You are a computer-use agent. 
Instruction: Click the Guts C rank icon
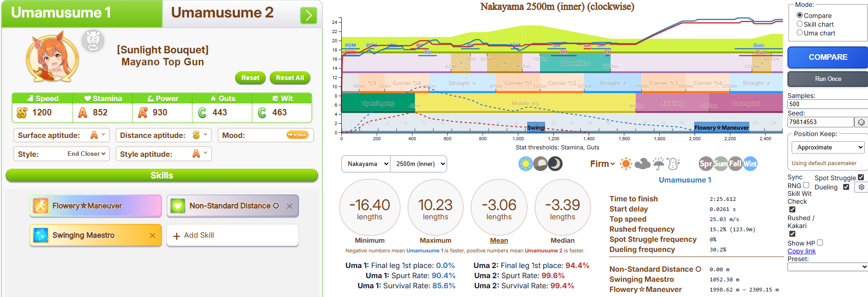(202, 113)
